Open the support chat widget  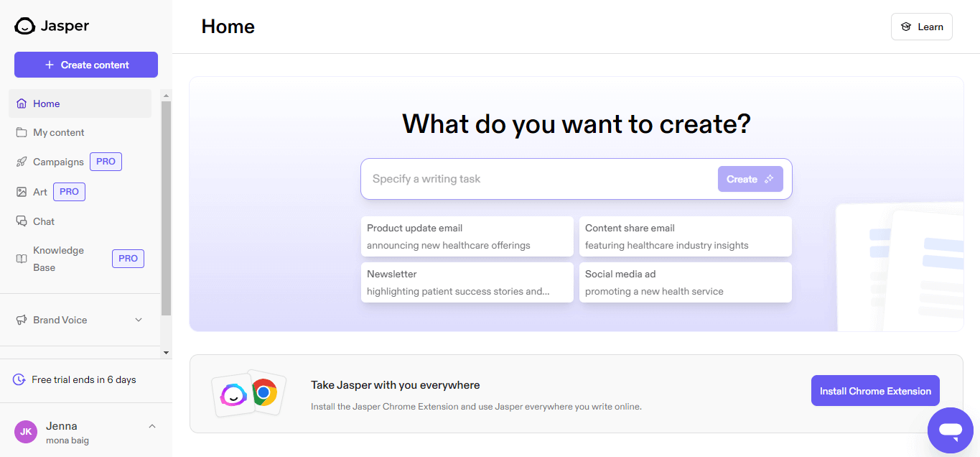950,431
